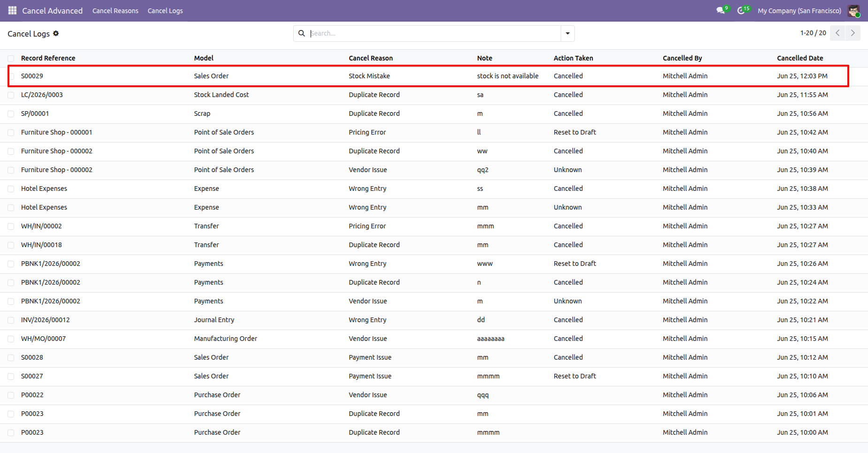This screenshot has height=453, width=868.
Task: Sort by Action Taken column header
Action: point(573,58)
